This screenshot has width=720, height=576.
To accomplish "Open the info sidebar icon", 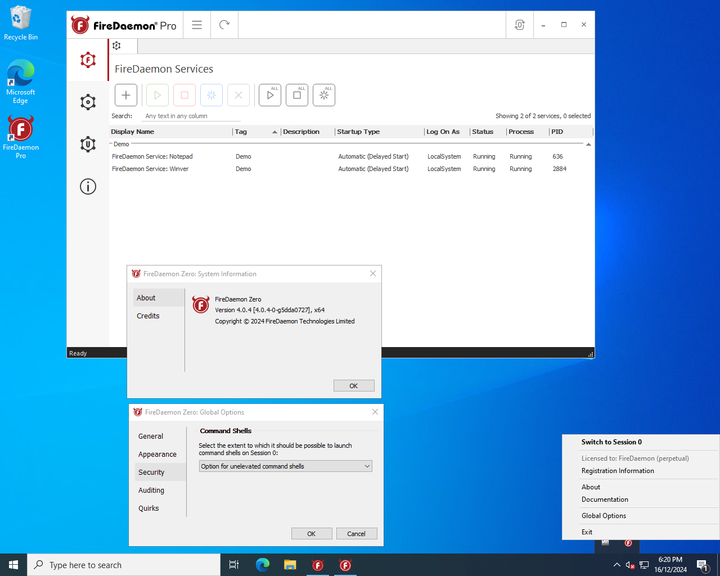I will (88, 186).
